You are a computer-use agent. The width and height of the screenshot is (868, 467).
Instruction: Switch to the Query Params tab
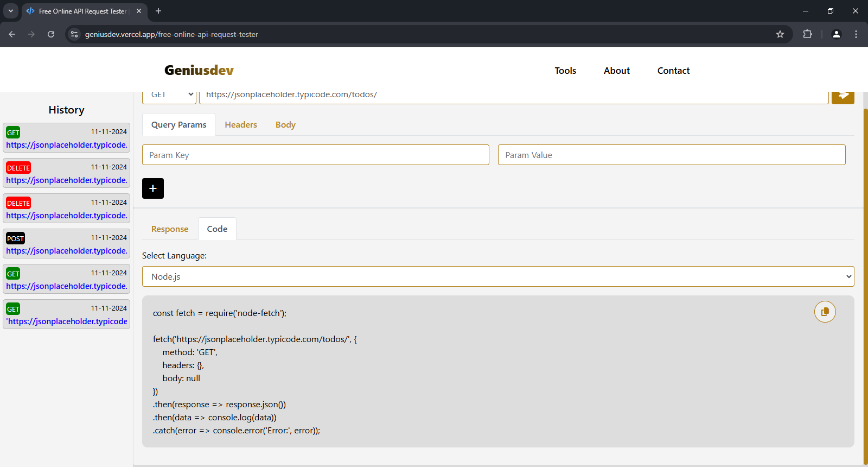(x=178, y=125)
